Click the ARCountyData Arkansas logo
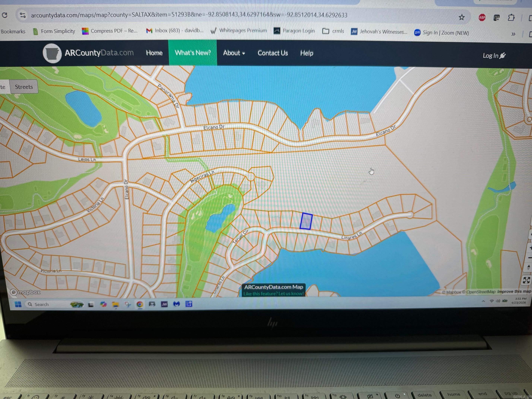The width and height of the screenshot is (532, 399). [52, 53]
